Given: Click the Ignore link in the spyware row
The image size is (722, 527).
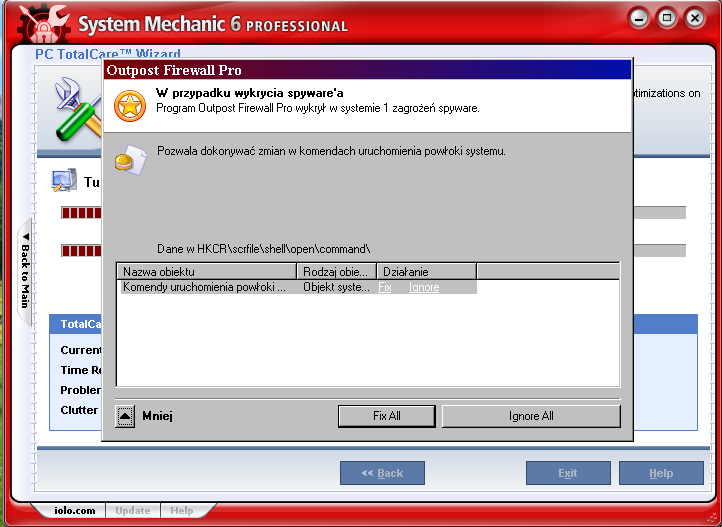Looking at the screenshot, I should point(424,287).
